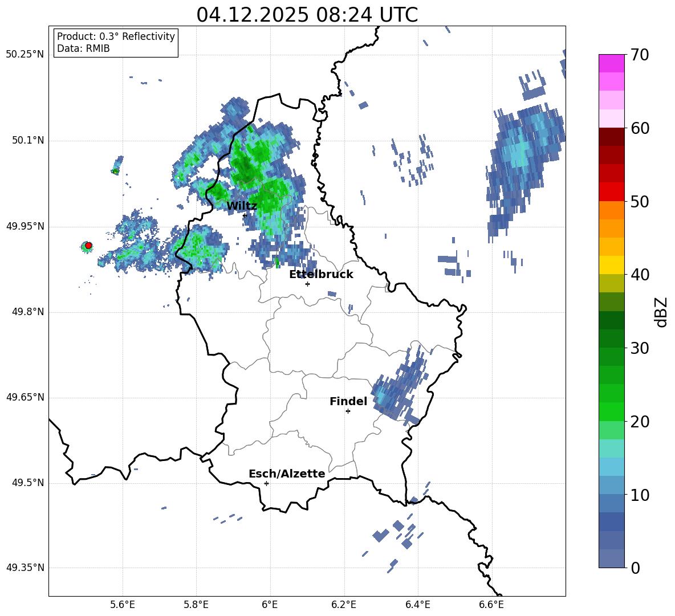The height and width of the screenshot is (616, 675).
Task: Click the 50.25°N latitude tick label
Action: [x=25, y=55]
